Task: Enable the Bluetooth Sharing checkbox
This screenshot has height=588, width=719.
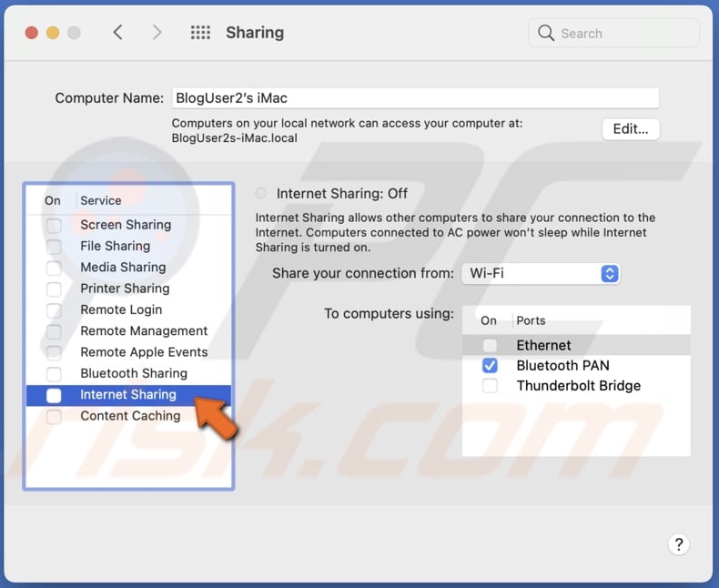Action: coord(54,374)
